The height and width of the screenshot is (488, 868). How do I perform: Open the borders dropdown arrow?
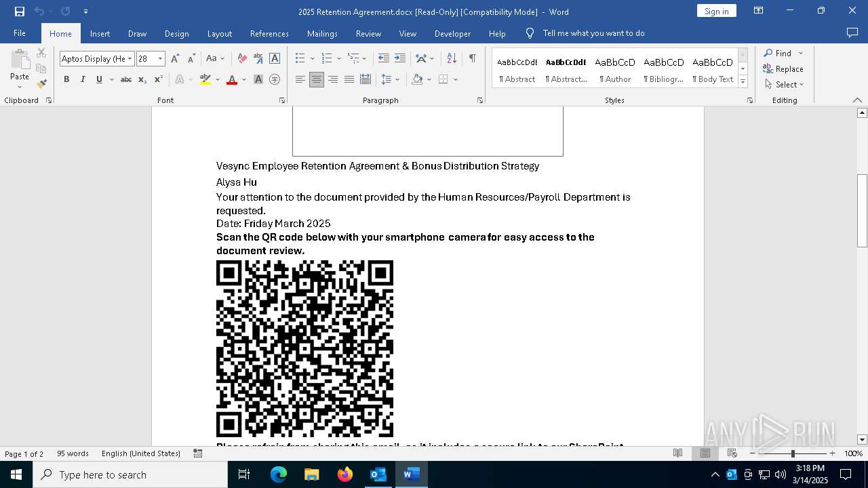[456, 79]
